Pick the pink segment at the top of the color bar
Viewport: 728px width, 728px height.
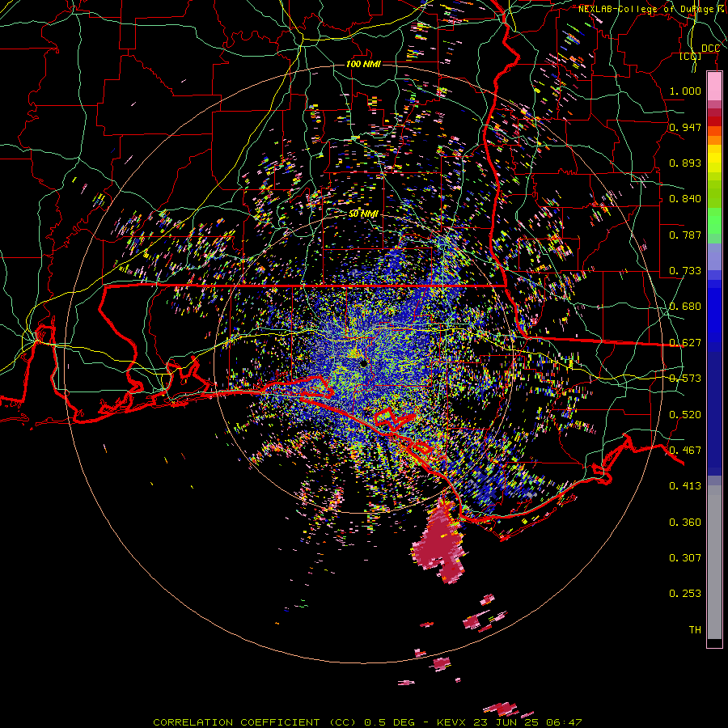point(714,86)
